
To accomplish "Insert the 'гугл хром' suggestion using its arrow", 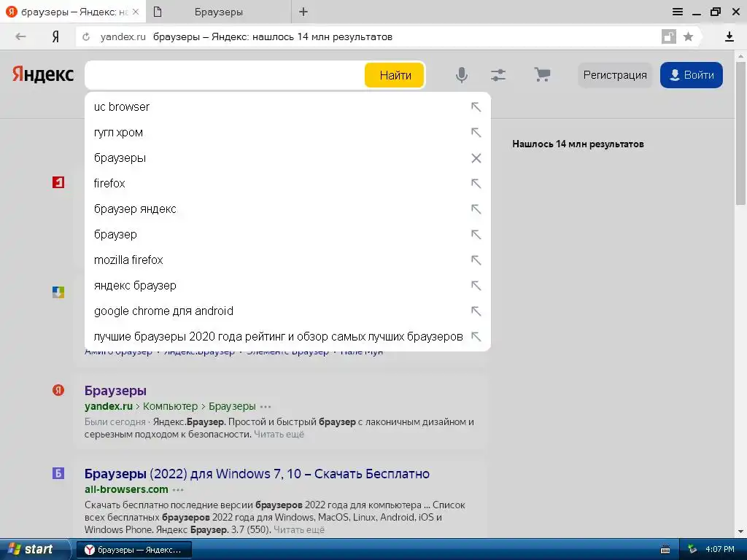I will coord(476,133).
